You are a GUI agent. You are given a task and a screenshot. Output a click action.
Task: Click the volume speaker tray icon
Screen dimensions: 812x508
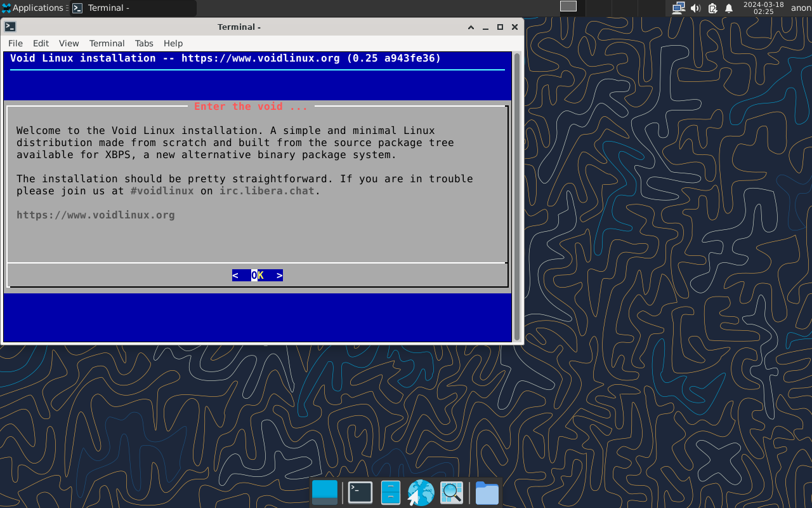[x=695, y=8]
